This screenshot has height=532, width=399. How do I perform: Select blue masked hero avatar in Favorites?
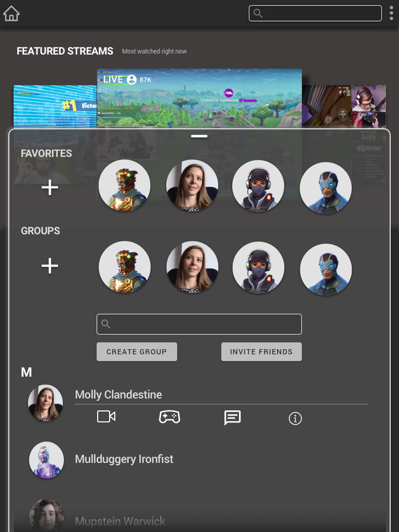tap(326, 188)
